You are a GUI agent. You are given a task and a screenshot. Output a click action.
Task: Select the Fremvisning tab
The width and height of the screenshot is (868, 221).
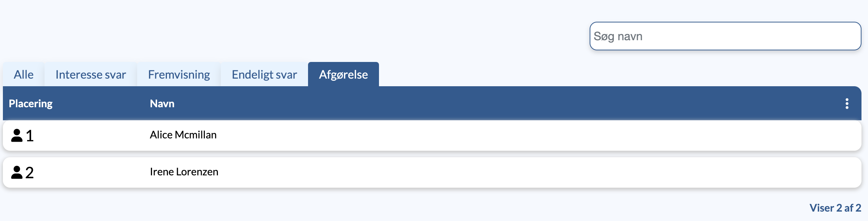point(179,74)
